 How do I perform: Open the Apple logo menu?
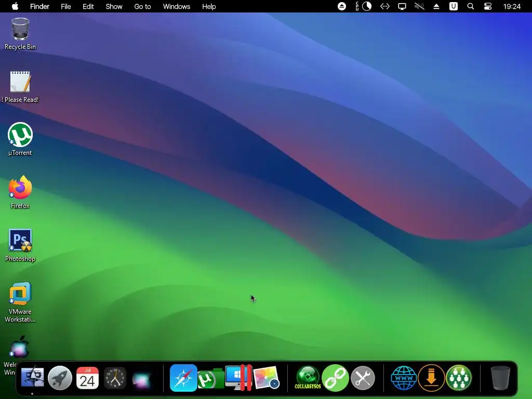coord(15,6)
